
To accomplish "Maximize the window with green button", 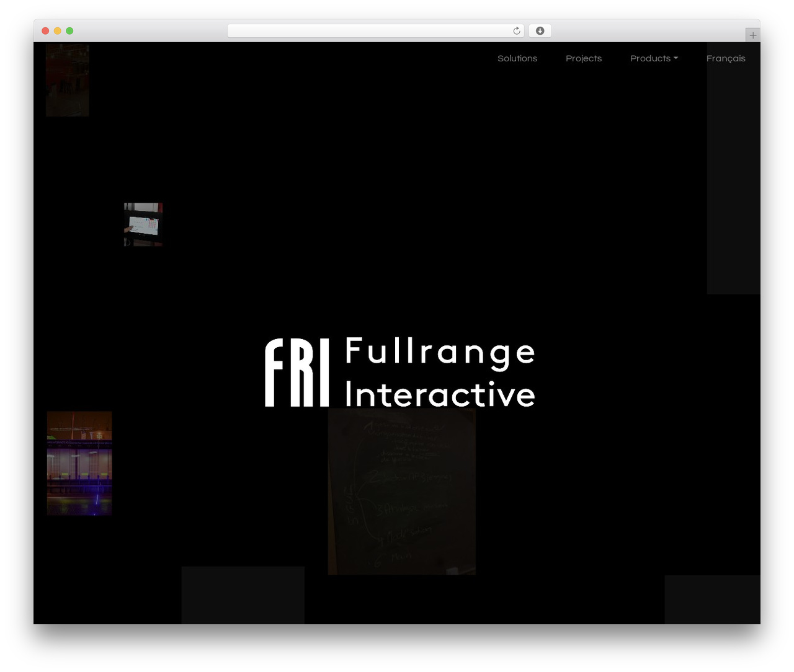I will coord(69,31).
